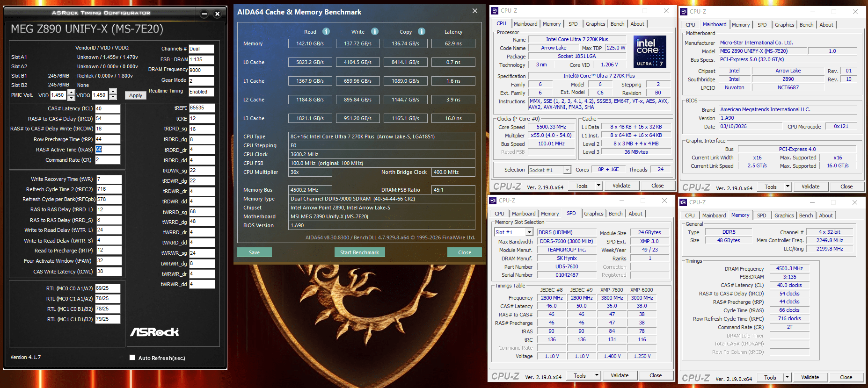Open the Copy info icon in AIDA64
Image resolution: width=868 pixels, height=388 pixels.
point(422,31)
